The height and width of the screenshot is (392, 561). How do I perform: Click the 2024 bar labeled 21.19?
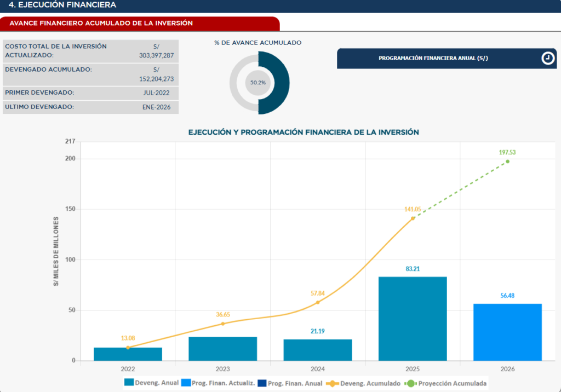318,350
